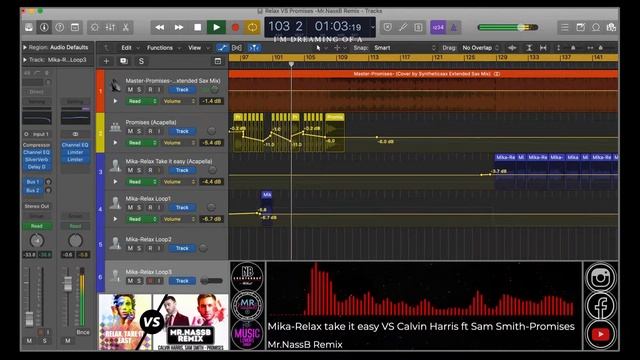Image resolution: width=640 pixels, height=360 pixels.
Task: Click the YouTube icon in overlay
Action: [600, 334]
